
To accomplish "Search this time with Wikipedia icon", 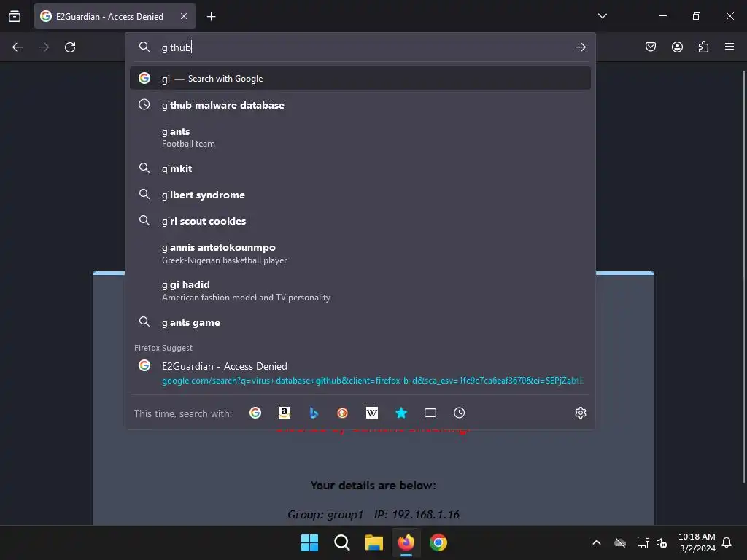I will pyautogui.click(x=371, y=413).
